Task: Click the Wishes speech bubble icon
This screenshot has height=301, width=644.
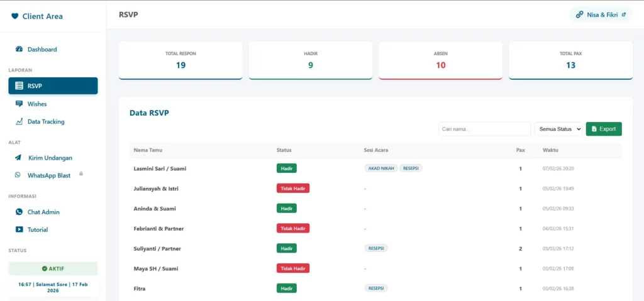Action: (19, 104)
